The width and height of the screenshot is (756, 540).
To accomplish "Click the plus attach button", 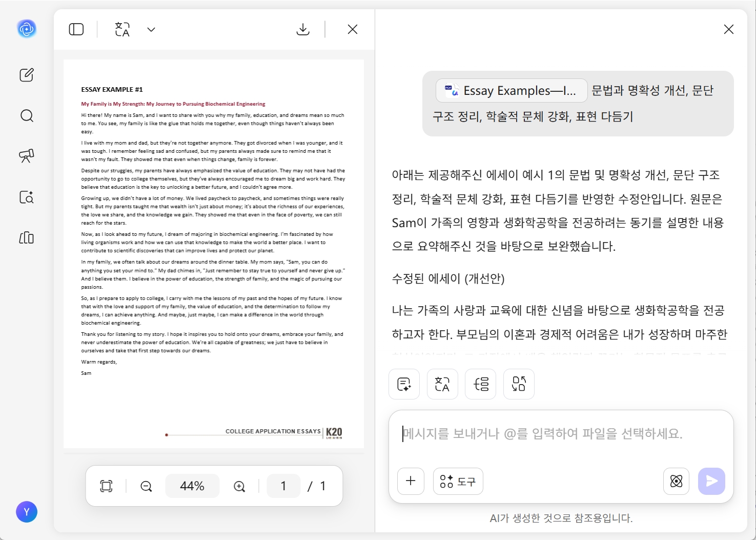I will click(x=411, y=481).
